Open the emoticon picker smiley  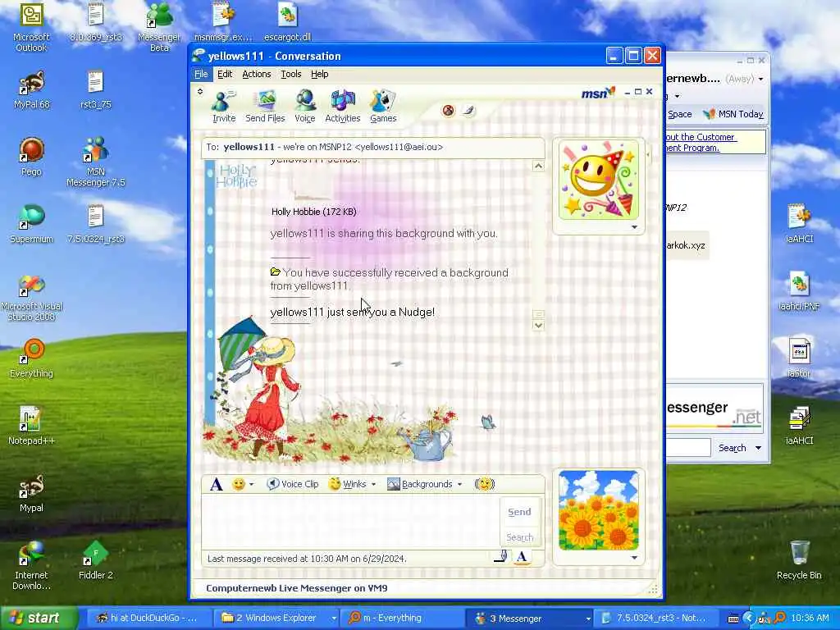[x=239, y=484]
